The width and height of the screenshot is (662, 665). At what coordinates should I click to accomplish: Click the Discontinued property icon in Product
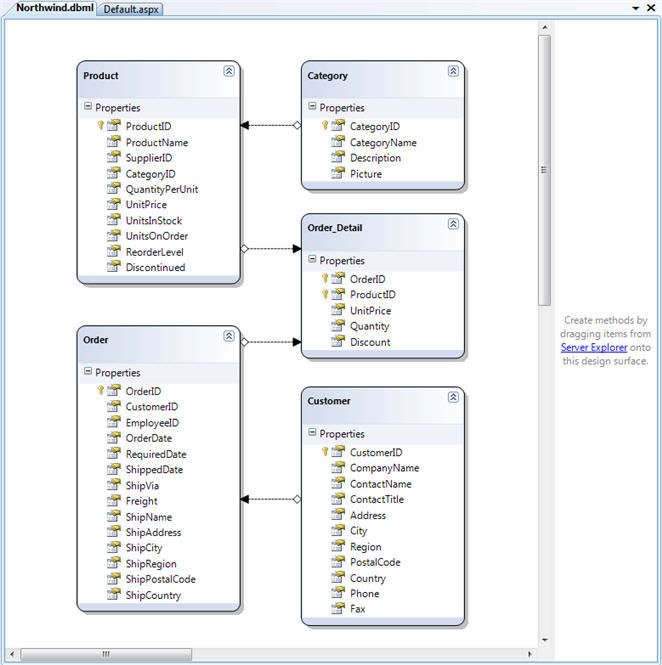[114, 266]
